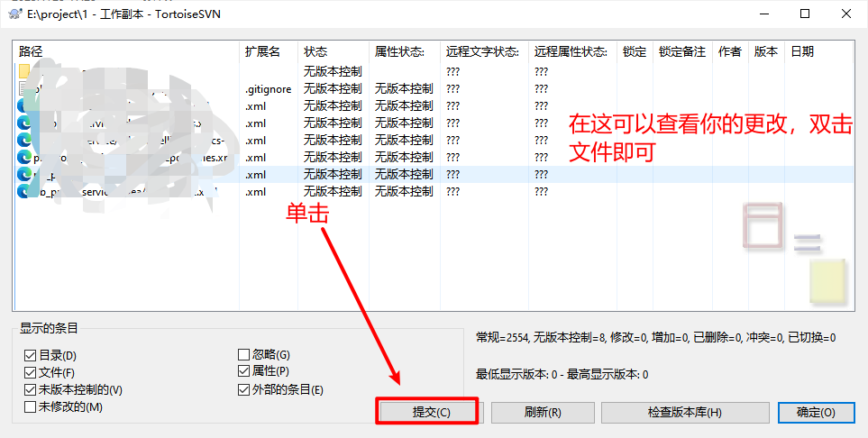Click the TortoiseSVN icon in the title bar

[15, 14]
